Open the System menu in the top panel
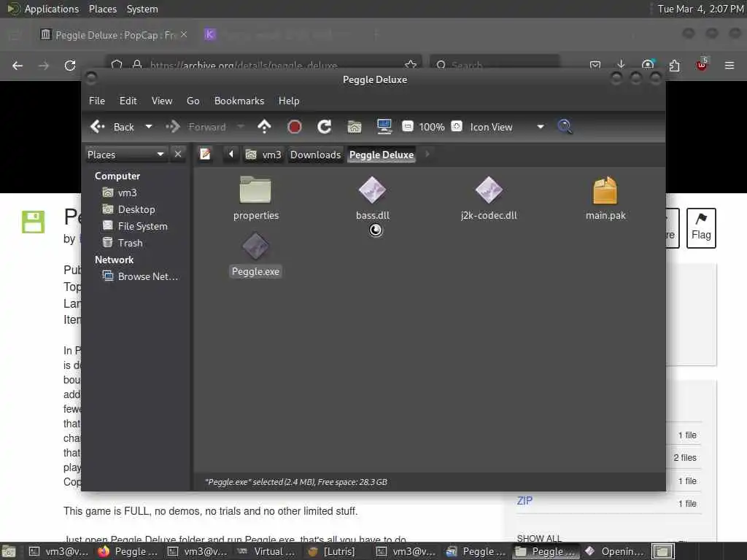 pos(142,9)
